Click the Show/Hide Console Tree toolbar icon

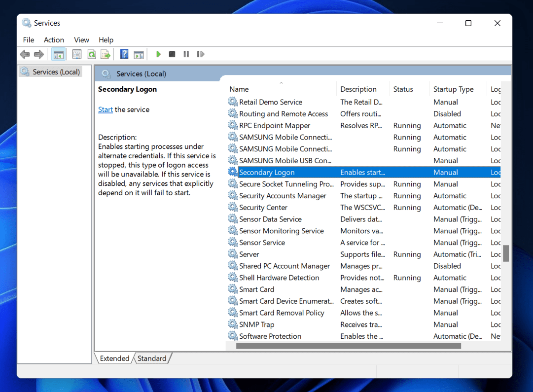tap(59, 54)
